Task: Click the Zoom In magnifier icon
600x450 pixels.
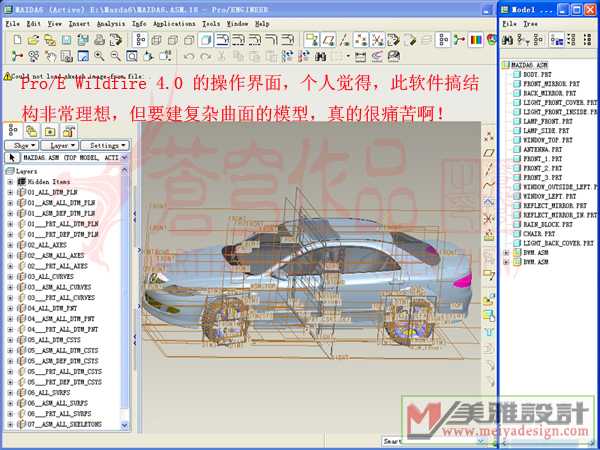Action: coord(102,57)
